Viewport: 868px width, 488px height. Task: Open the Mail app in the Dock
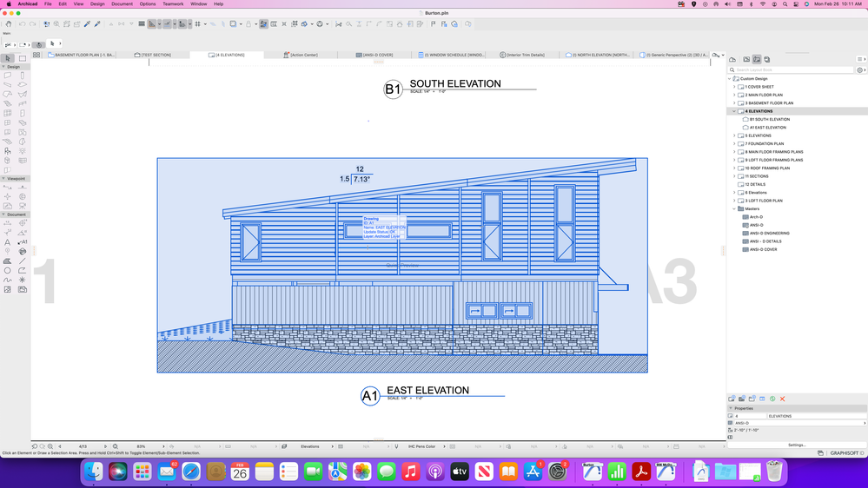click(x=167, y=472)
